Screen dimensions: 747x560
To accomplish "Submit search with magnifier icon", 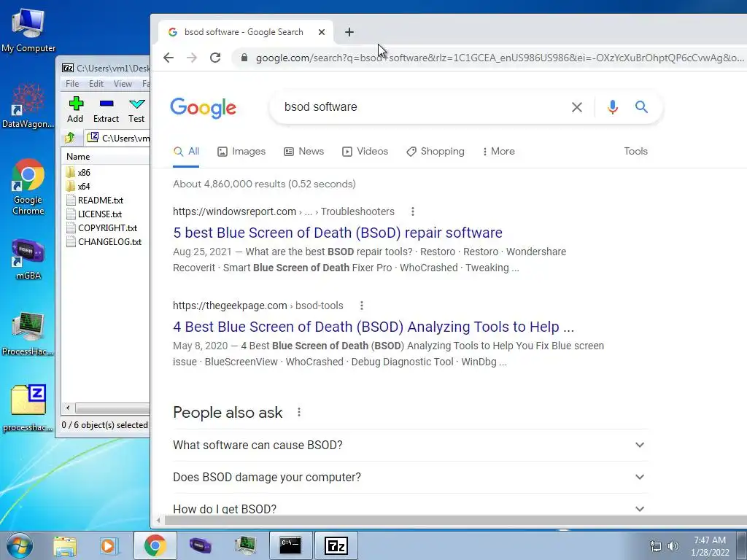I will coord(641,107).
